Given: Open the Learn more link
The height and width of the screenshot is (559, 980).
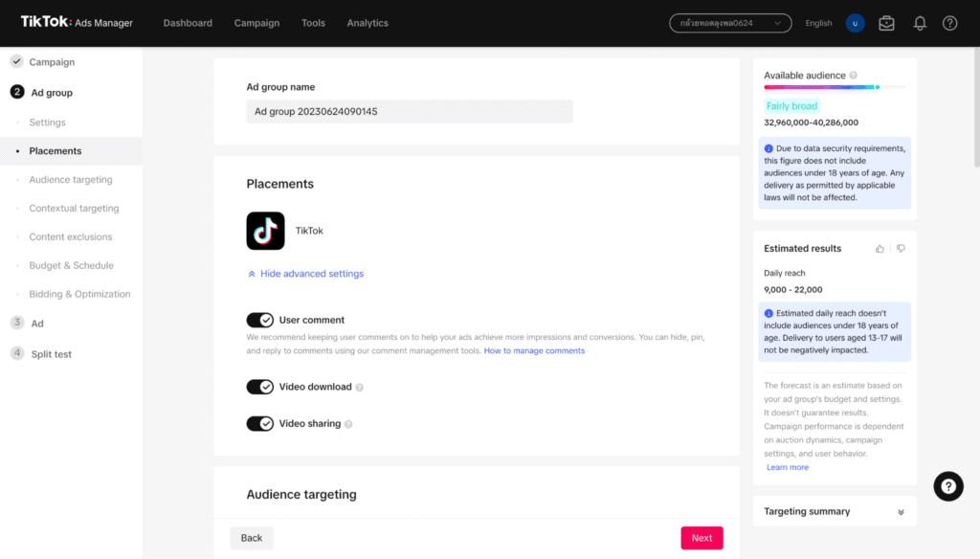Looking at the screenshot, I should click(788, 467).
